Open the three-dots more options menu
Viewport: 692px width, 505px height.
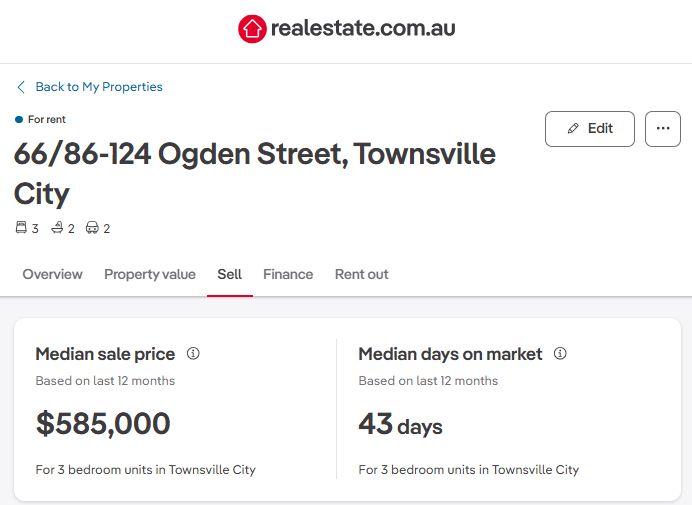662,129
